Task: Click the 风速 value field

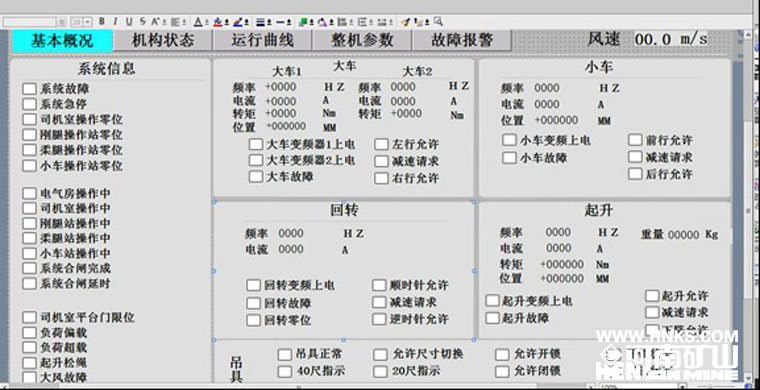Action: (x=671, y=39)
